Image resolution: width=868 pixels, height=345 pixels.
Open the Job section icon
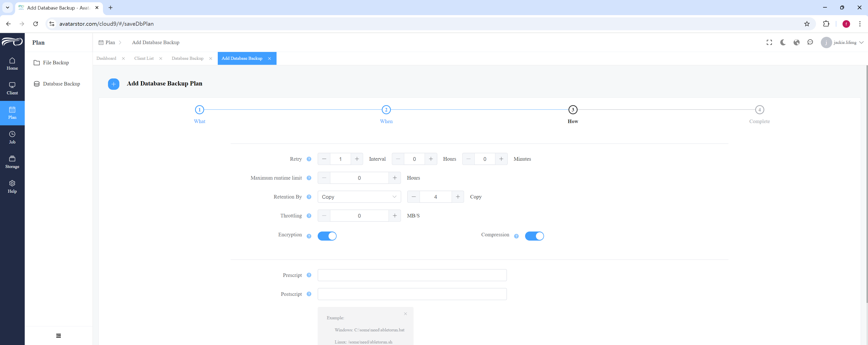coord(12,134)
